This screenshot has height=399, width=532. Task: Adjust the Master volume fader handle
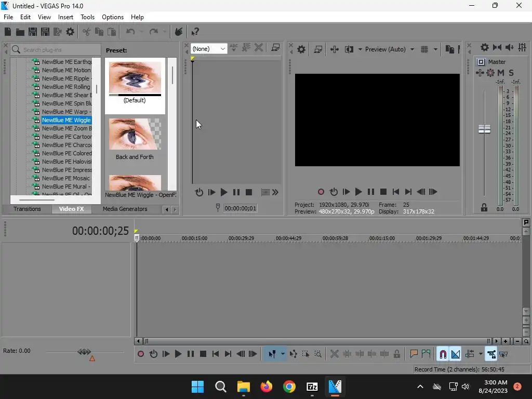coord(484,129)
